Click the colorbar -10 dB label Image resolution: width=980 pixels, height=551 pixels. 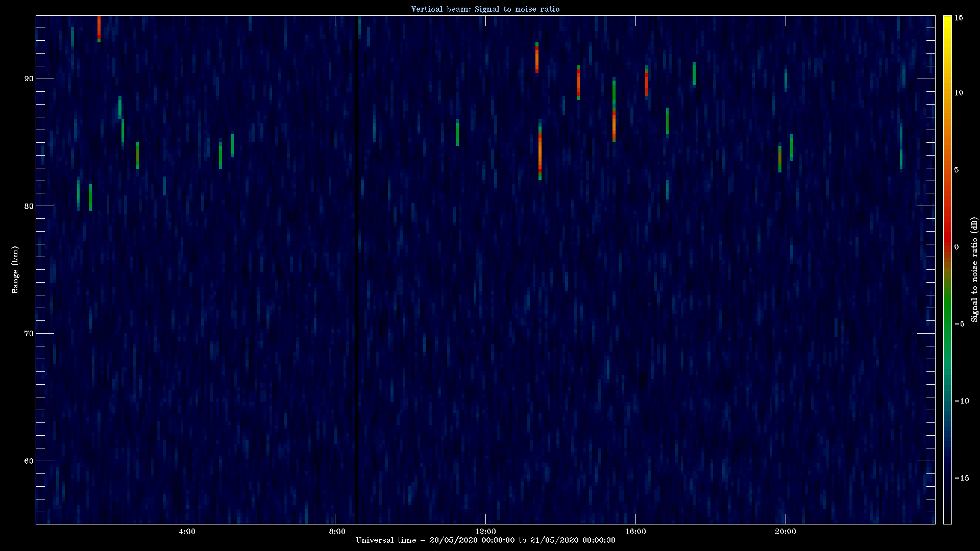(962, 401)
